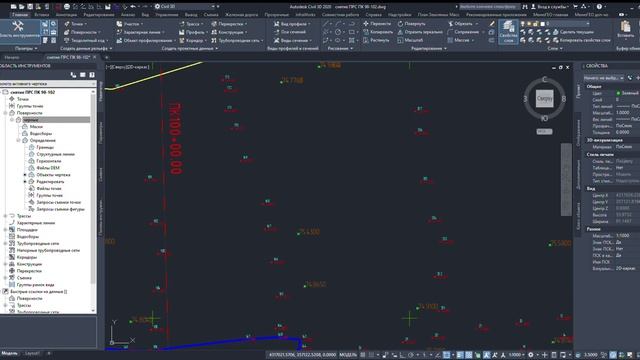
Task: Click the Характерная линия (Feature line) tool
Action: point(141,32)
